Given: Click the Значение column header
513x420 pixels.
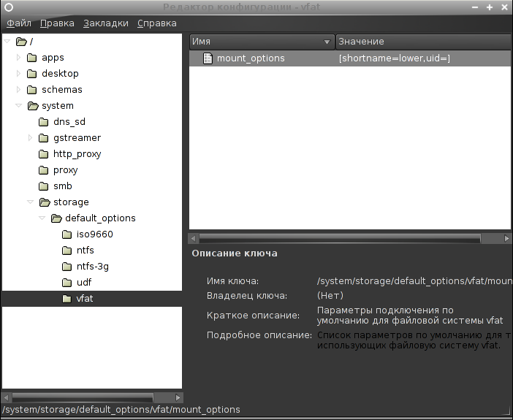Looking at the screenshot, I should 424,42.
